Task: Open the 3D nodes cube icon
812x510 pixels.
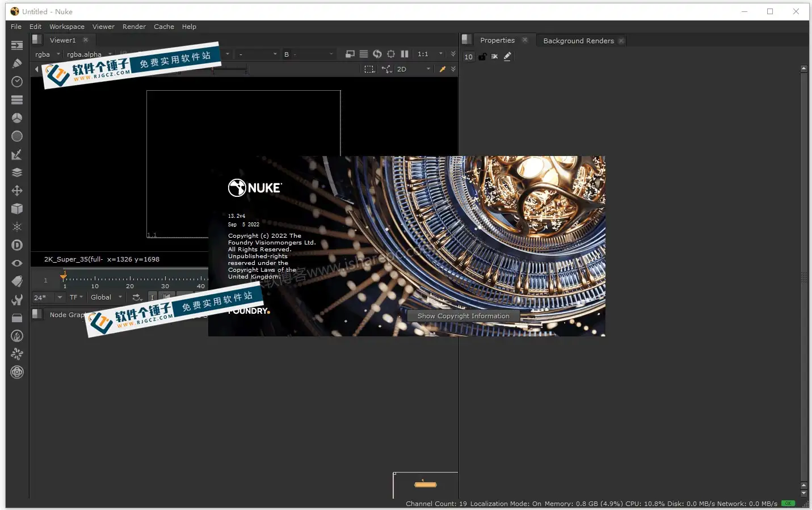Action: 17,209
